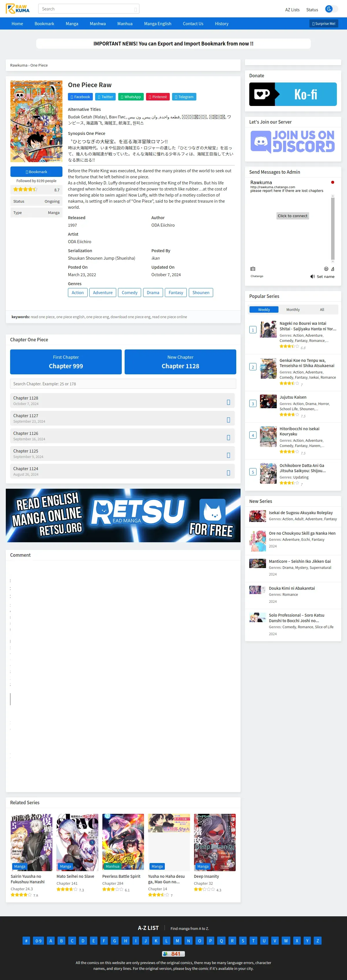Screen dimensions: 347x980
Task: Open Chapter 1127 row
Action: (122, 418)
